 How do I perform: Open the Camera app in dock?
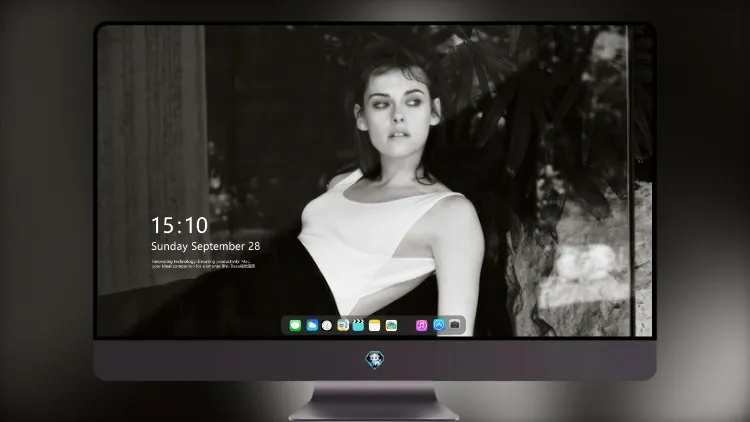455,325
